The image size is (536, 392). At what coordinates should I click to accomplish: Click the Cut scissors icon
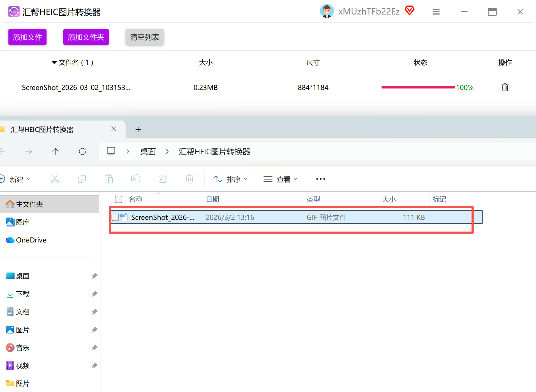click(55, 179)
